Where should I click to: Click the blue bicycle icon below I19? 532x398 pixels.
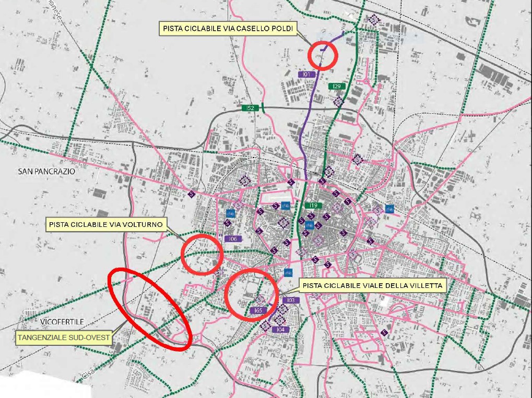click(x=310, y=225)
